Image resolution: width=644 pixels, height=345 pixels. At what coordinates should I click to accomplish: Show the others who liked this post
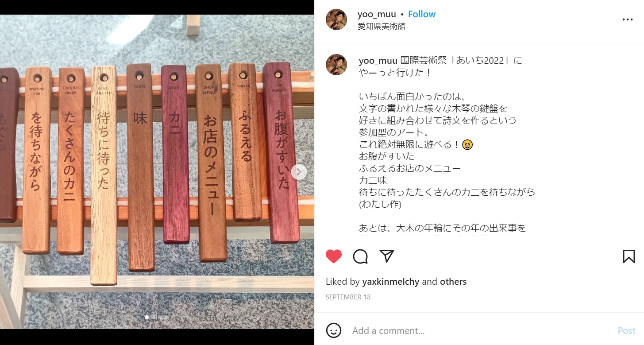pos(453,282)
